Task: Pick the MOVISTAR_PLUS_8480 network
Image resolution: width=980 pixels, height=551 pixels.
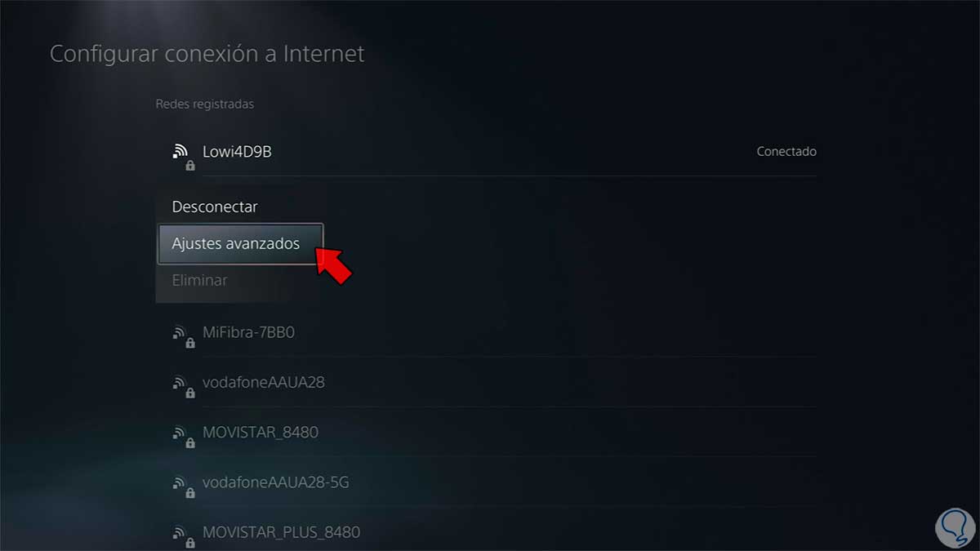Action: coord(281,532)
